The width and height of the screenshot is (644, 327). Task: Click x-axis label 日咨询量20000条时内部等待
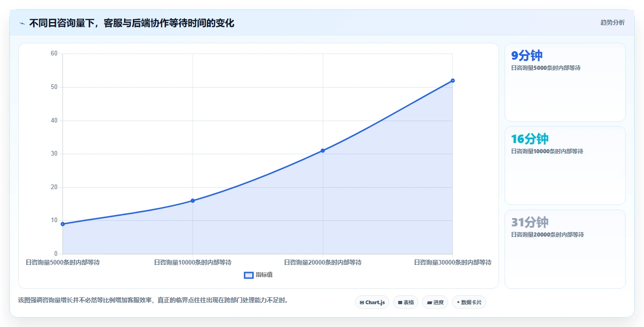pyautogui.click(x=323, y=263)
